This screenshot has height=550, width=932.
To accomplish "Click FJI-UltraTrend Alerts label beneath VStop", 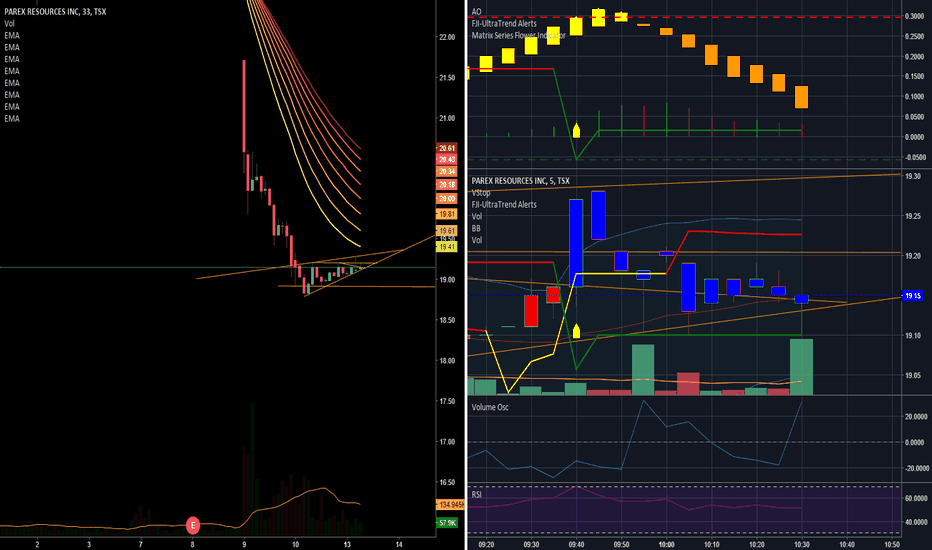I will click(504, 205).
